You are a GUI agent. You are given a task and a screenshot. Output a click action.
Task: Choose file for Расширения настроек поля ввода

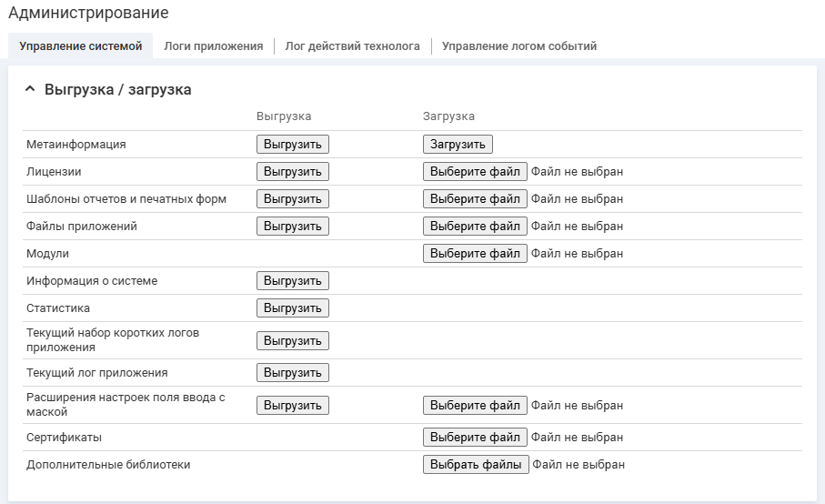click(x=475, y=406)
